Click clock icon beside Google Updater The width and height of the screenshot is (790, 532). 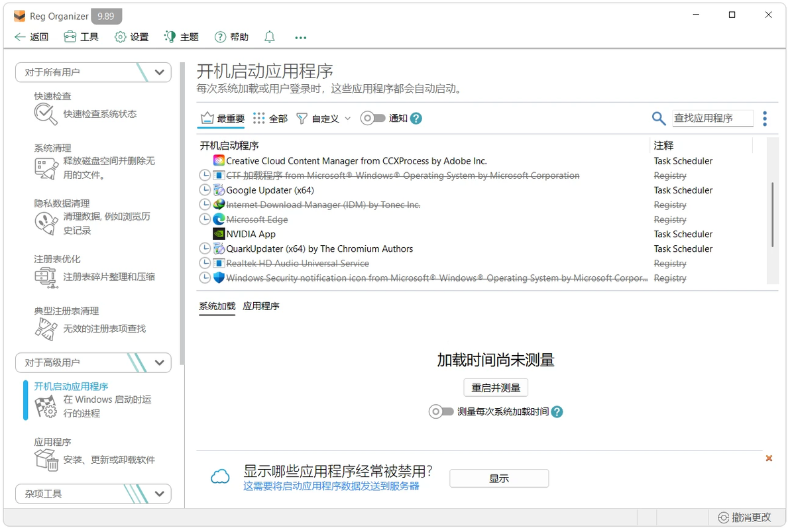pos(205,190)
